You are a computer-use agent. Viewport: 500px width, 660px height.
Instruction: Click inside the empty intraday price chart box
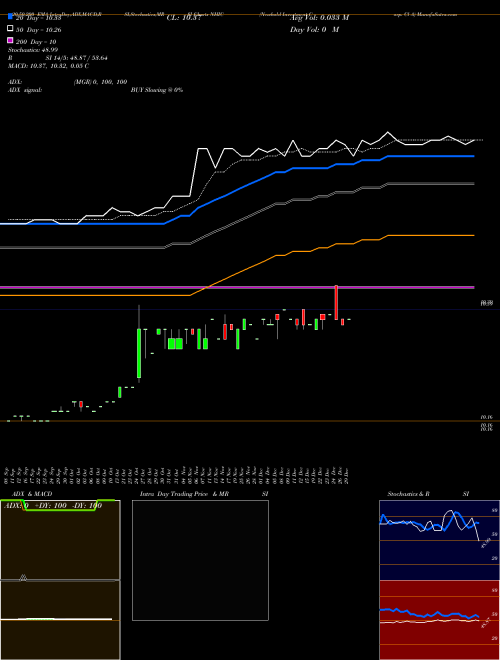click(x=200, y=560)
